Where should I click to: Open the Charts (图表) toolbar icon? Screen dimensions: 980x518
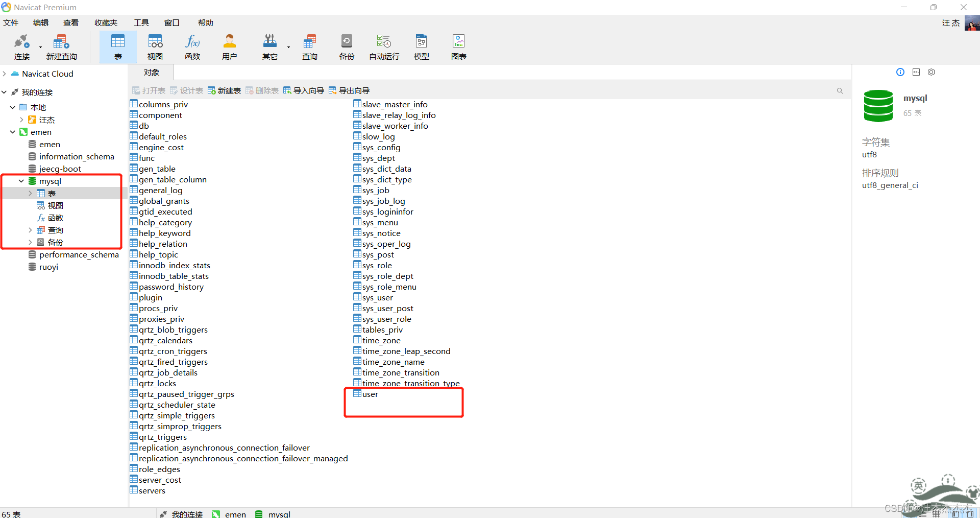coord(459,41)
